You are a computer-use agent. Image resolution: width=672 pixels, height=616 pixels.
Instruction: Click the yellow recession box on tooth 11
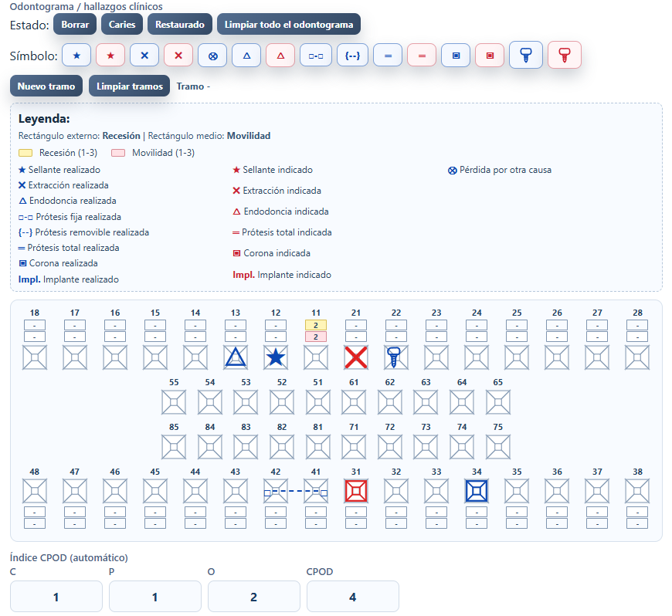point(316,325)
